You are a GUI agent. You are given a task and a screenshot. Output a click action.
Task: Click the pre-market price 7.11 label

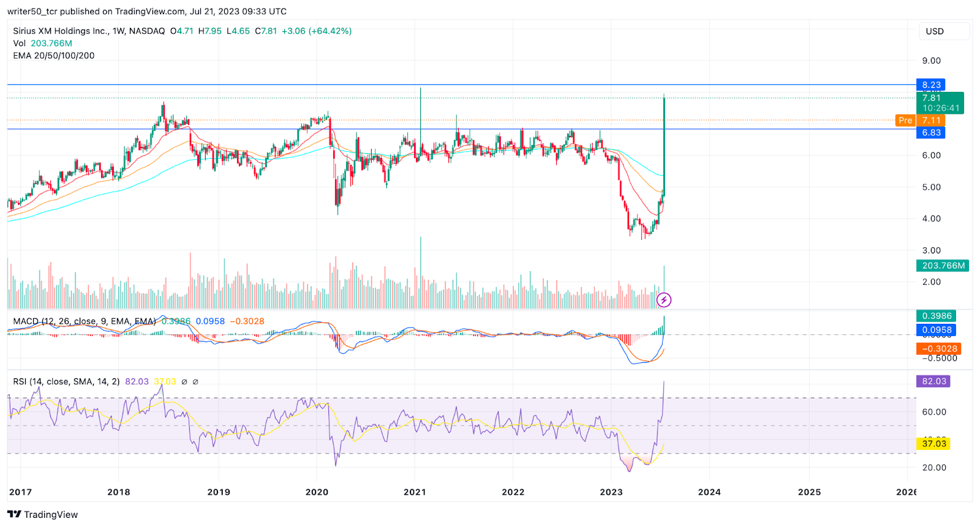pyautogui.click(x=931, y=121)
